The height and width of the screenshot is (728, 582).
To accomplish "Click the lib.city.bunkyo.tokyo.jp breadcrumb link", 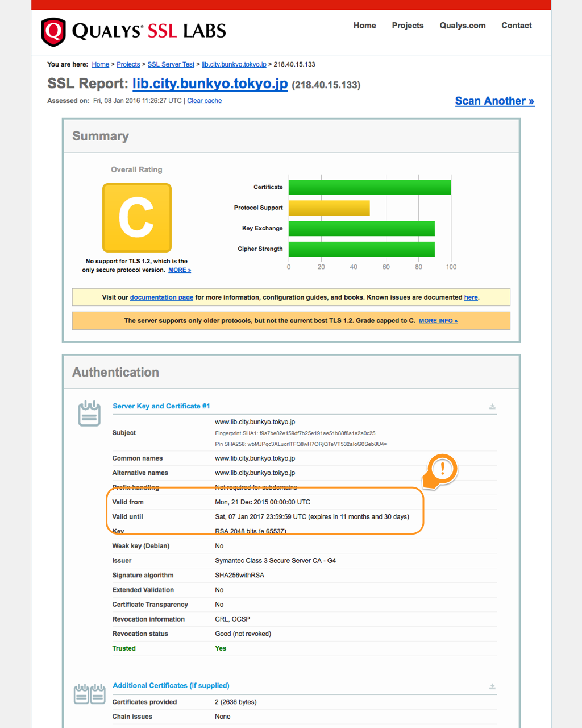I will pyautogui.click(x=234, y=64).
